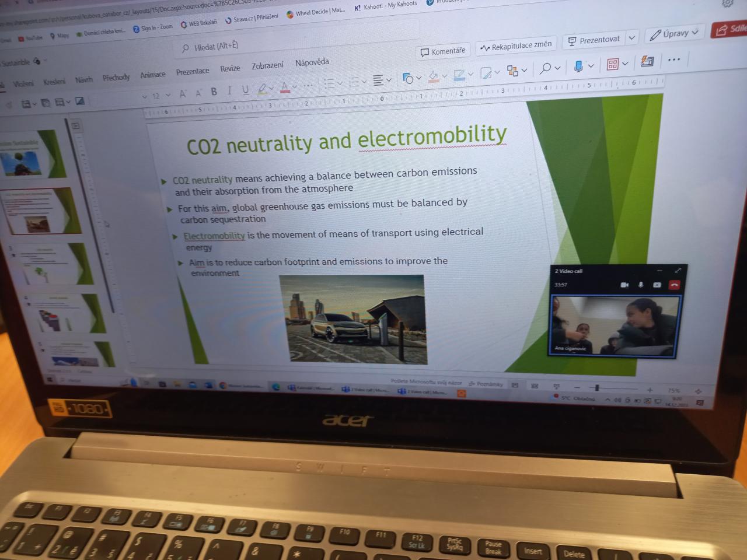Turn off camera in video call

(x=624, y=285)
